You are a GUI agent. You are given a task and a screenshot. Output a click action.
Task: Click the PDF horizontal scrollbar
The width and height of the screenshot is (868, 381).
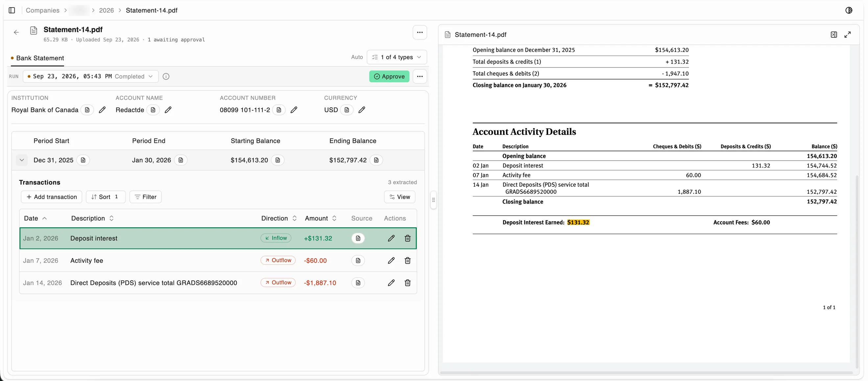tap(646, 372)
